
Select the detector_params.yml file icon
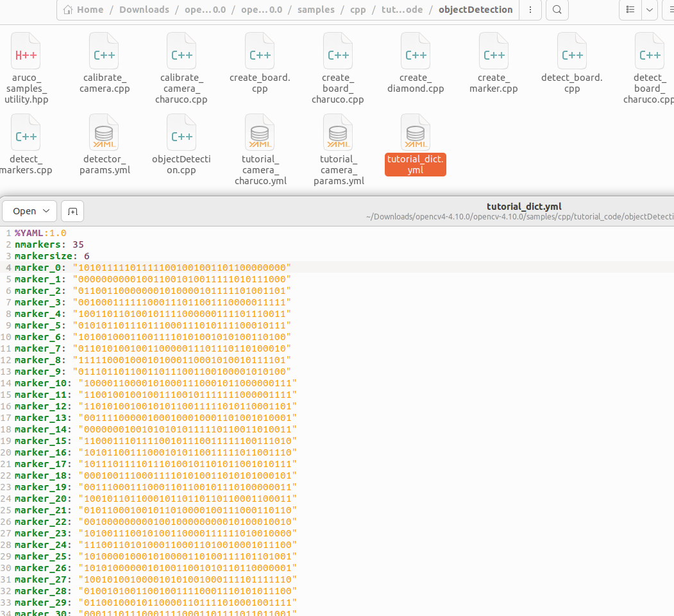[104, 132]
